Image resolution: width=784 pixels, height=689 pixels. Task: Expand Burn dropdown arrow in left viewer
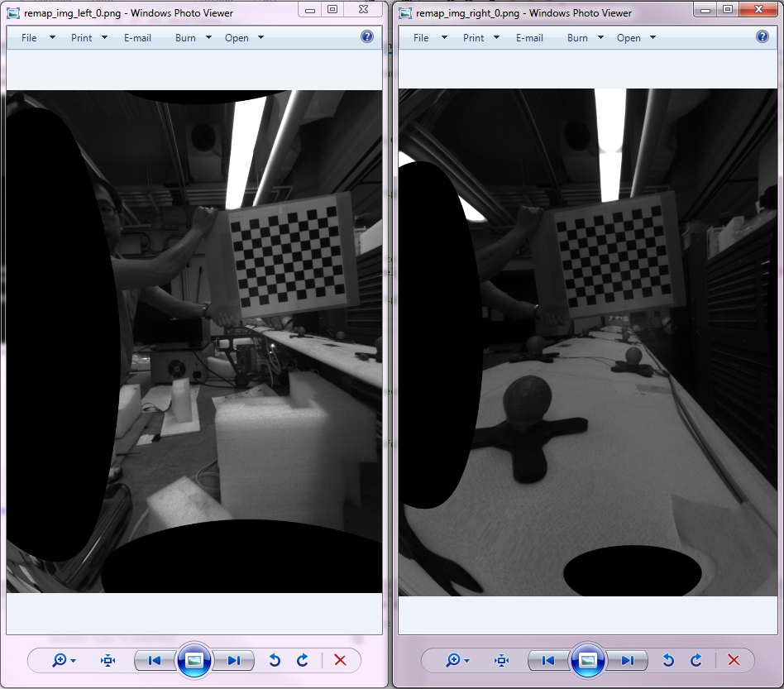[209, 37]
